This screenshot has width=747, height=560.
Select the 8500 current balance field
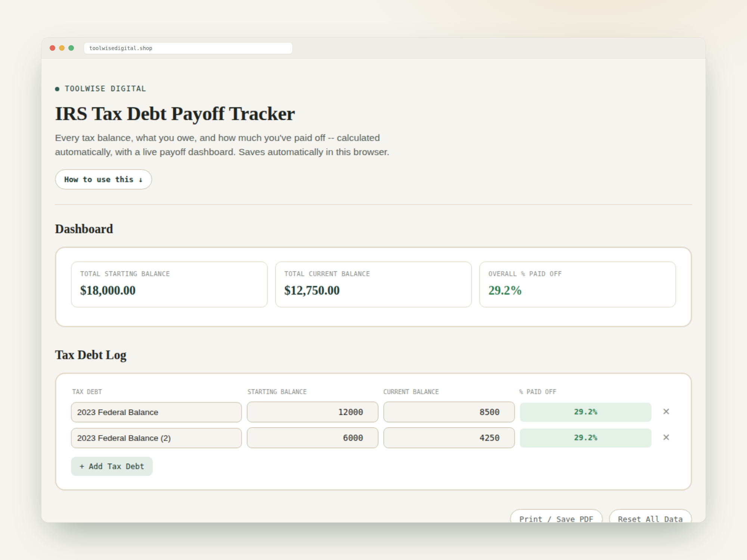click(449, 412)
